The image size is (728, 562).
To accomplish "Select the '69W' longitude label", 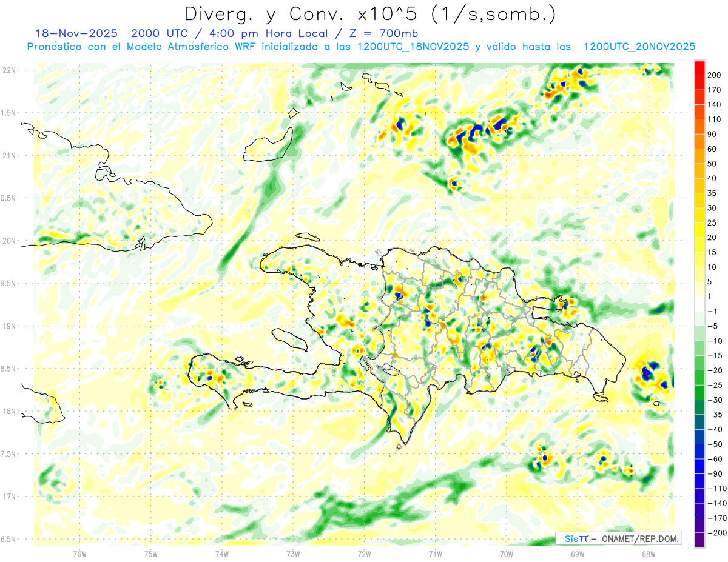I will [x=578, y=554].
